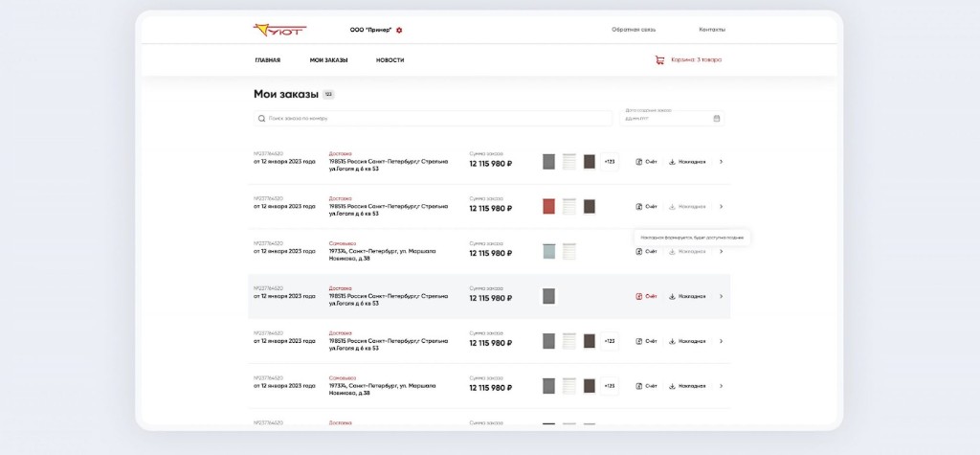
Task: Expand the topmost order with its chevron
Action: tap(721, 162)
